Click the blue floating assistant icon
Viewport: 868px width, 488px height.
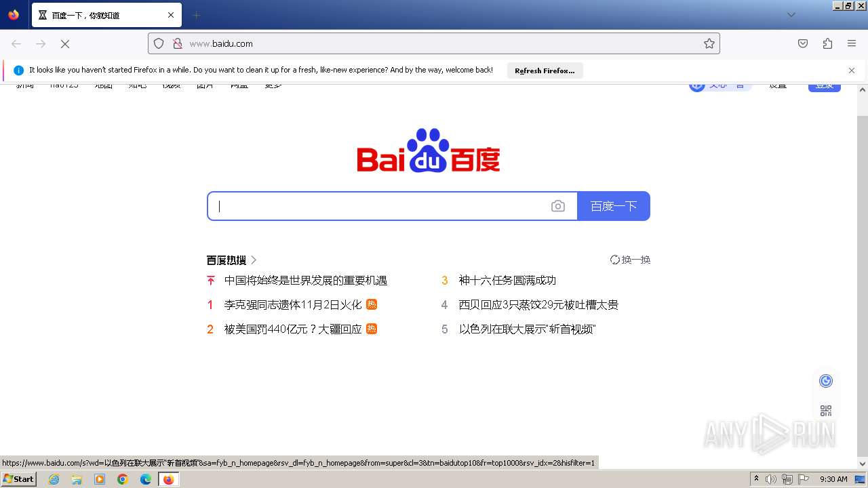pos(826,381)
